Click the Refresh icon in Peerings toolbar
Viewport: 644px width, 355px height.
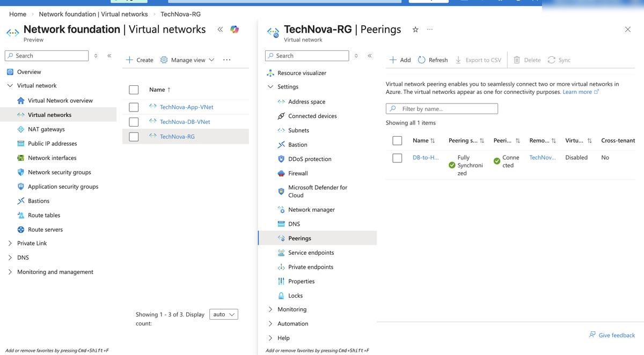[x=422, y=60]
